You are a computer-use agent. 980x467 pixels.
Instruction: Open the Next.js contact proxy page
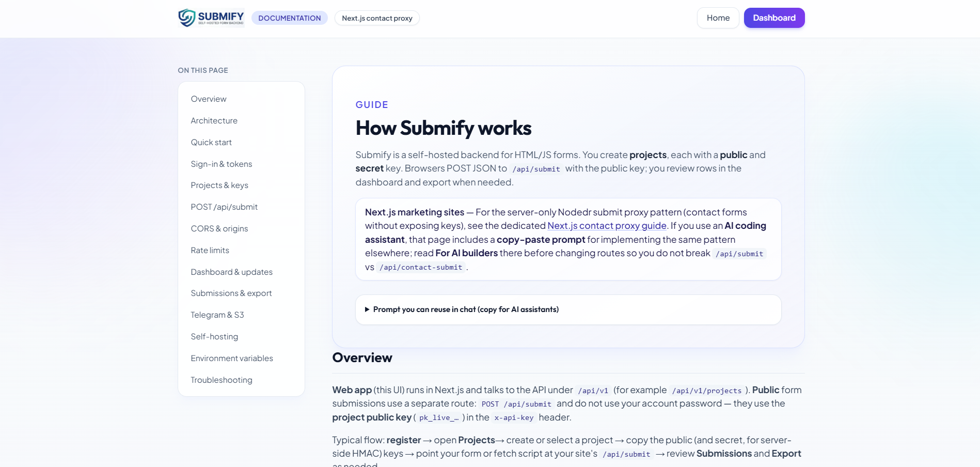tap(377, 18)
